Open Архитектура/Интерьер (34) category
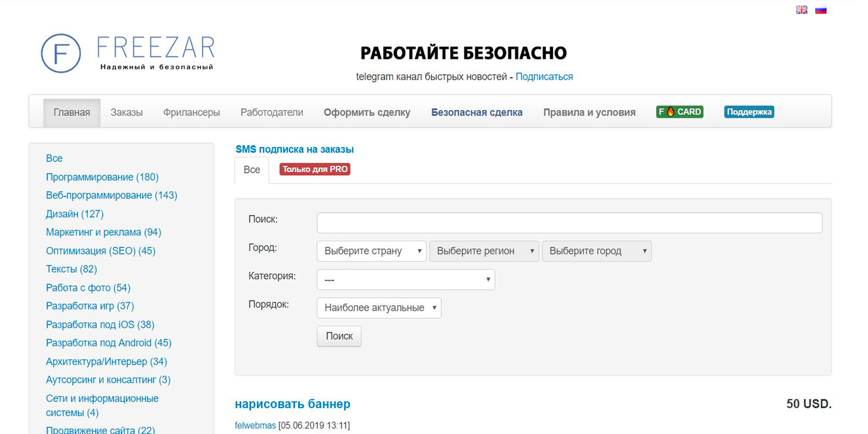The width and height of the screenshot is (868, 434). click(106, 362)
